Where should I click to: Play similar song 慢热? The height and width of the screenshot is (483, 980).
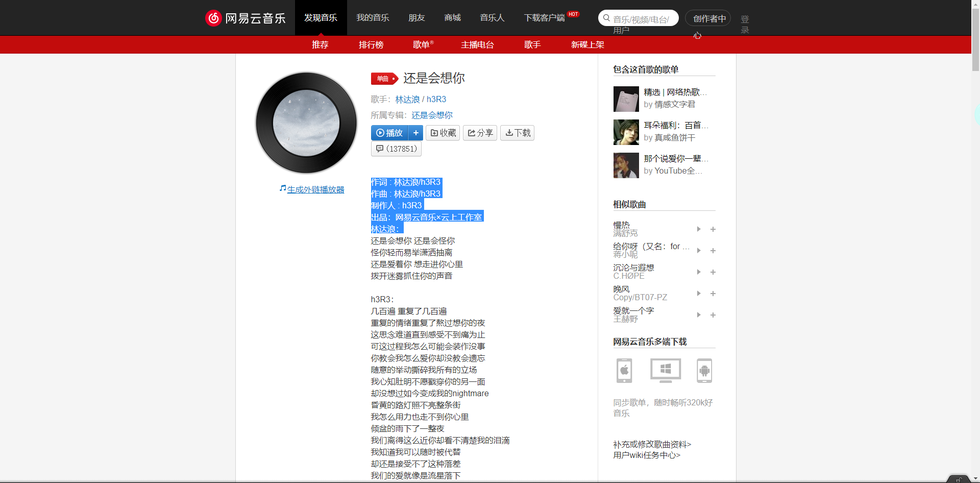(699, 229)
